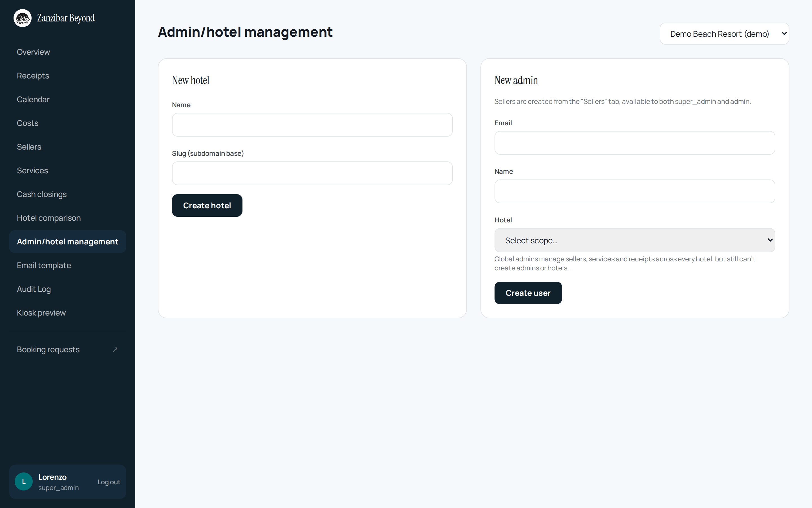Click the Slug (subdomain base) label

click(x=208, y=154)
